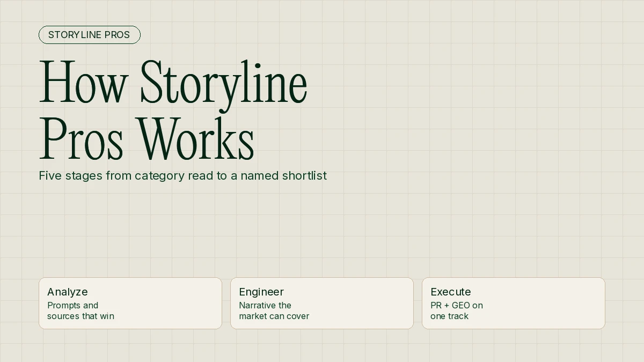
Task: Select the Analyze stage card
Action: click(x=130, y=303)
